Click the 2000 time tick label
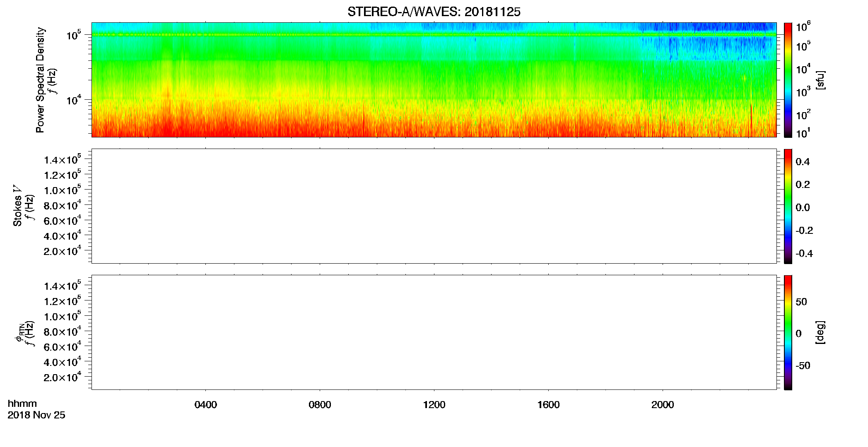Screen dimensions: 868x447 (x=663, y=405)
